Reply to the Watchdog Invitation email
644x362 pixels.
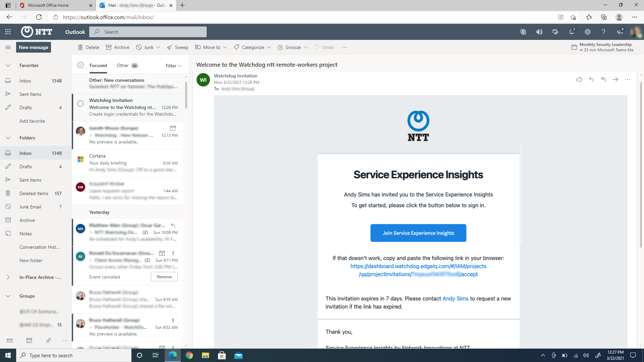coord(591,79)
